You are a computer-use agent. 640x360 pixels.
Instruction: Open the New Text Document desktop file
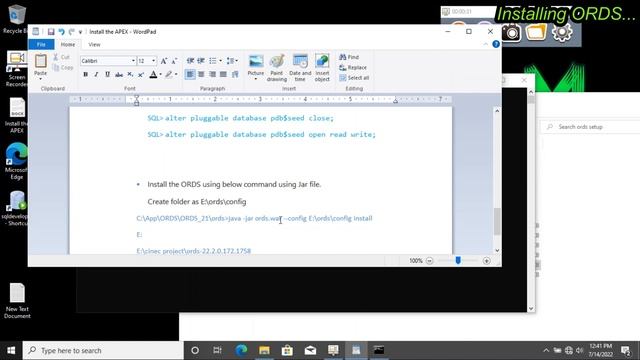17,301
